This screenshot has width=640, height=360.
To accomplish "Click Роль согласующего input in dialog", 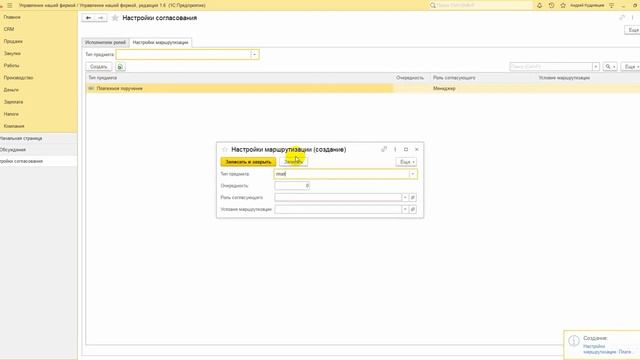I will coord(338,198).
